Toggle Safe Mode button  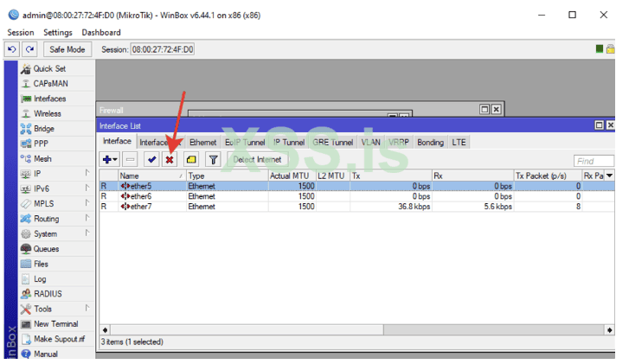pos(67,49)
